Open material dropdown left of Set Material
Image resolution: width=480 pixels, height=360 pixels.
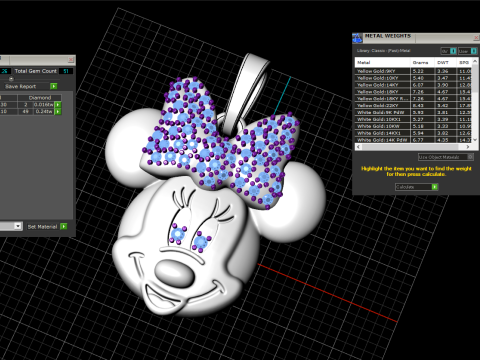tap(18, 226)
